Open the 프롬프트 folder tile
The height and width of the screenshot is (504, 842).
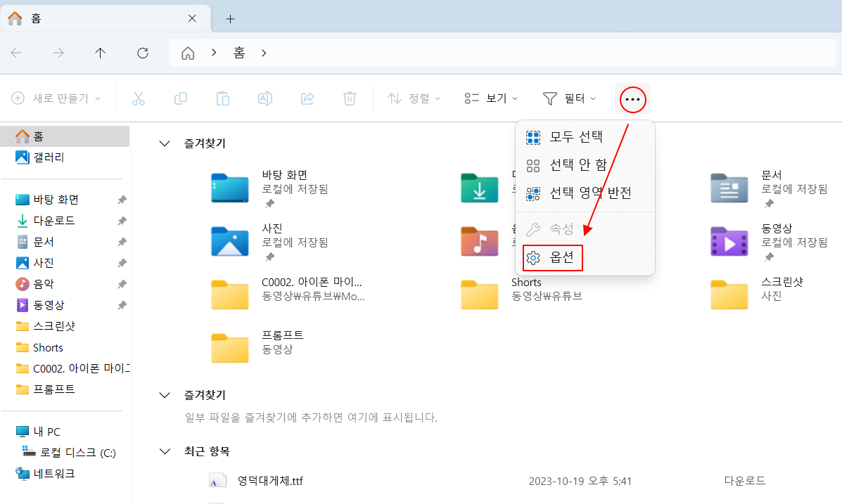257,347
